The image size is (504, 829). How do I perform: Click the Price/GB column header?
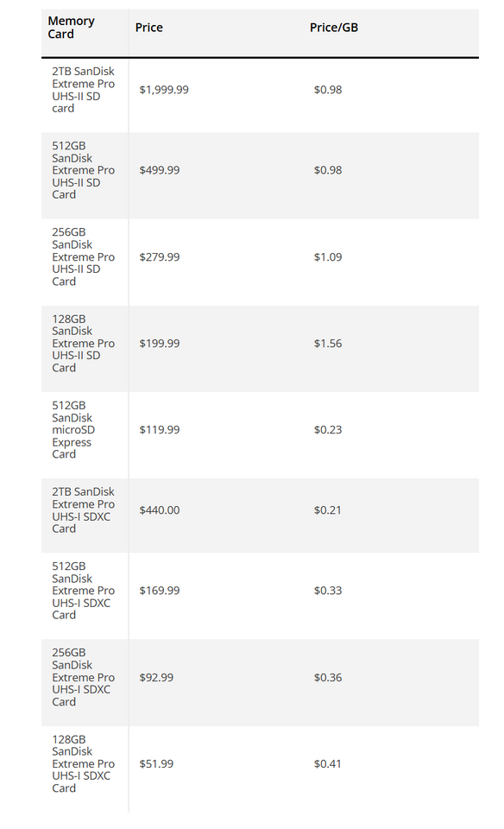(x=334, y=28)
